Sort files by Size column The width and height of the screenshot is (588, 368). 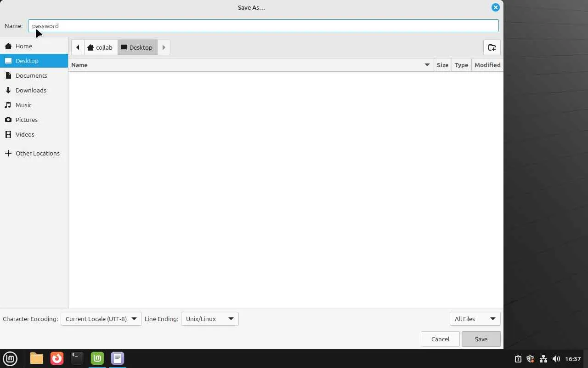442,65
